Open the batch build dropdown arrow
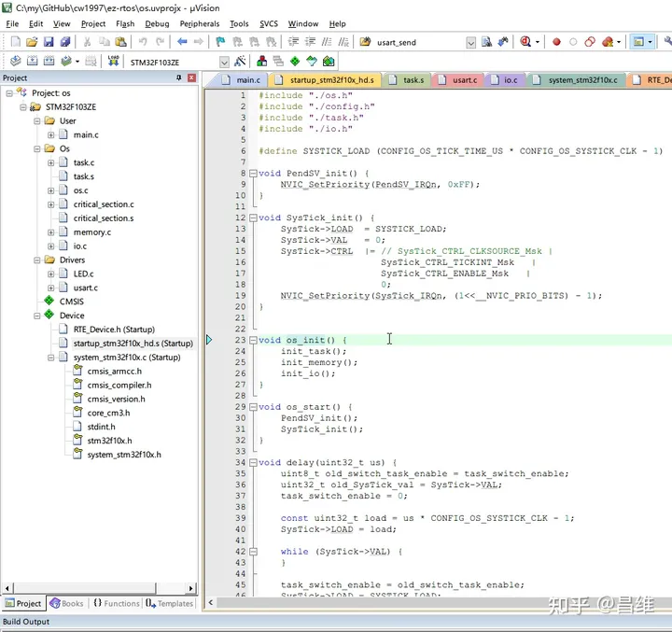The height and width of the screenshot is (632, 672). click(x=77, y=62)
